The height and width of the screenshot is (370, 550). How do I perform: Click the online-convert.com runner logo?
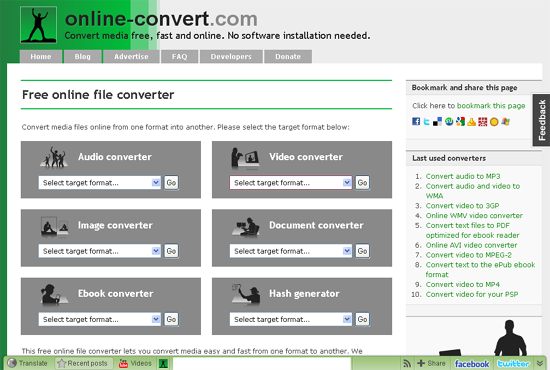tap(39, 25)
